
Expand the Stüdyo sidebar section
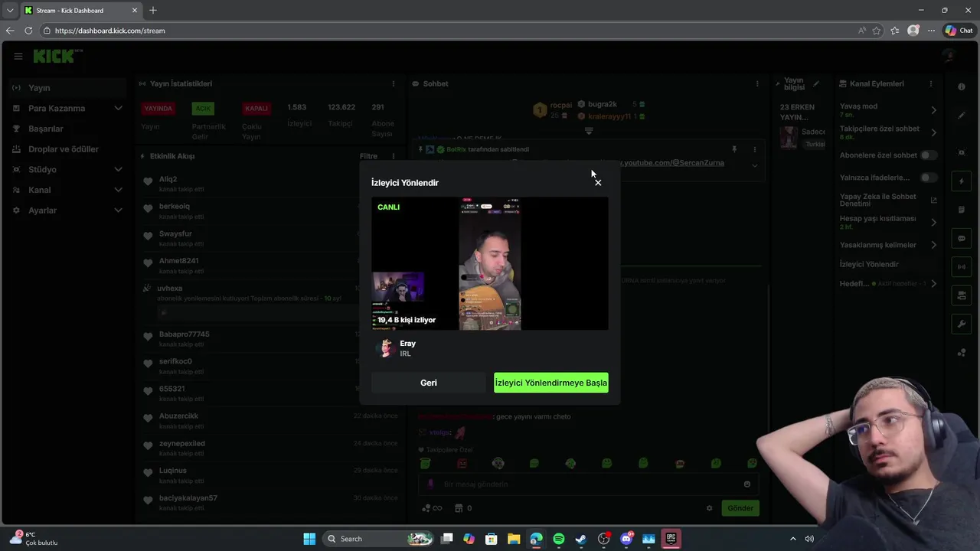click(x=67, y=169)
